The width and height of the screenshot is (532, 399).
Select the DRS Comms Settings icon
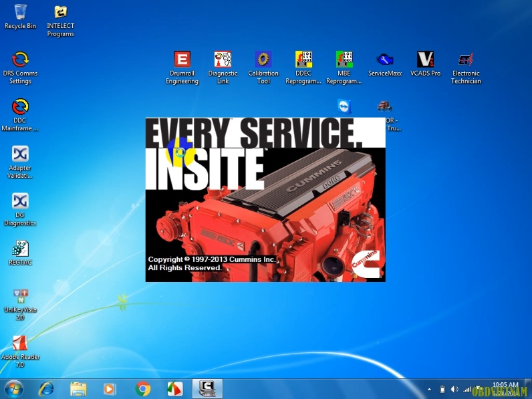20,68
